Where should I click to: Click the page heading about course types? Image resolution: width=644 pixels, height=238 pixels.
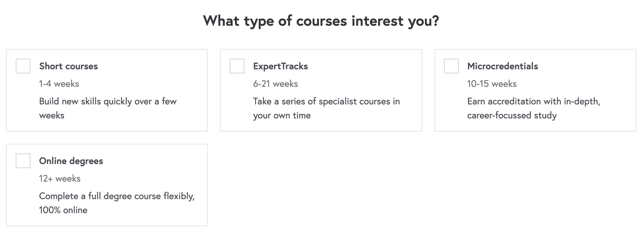click(x=322, y=21)
